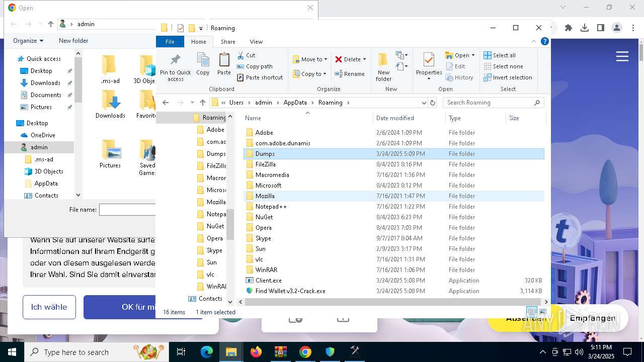Click the Delete red X icon

click(339, 59)
